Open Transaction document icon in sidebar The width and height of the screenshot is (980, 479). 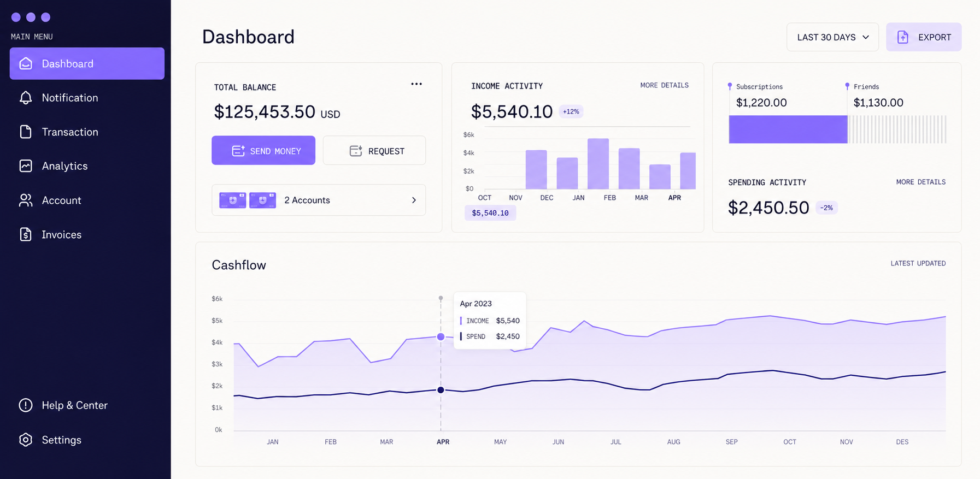point(26,132)
